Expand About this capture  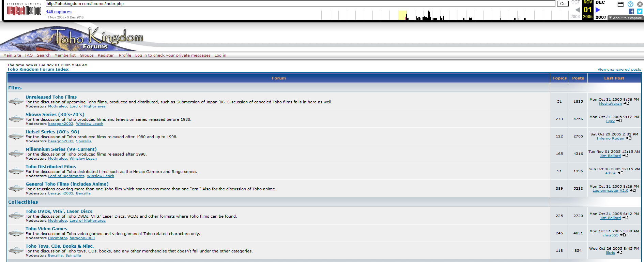pyautogui.click(x=625, y=18)
